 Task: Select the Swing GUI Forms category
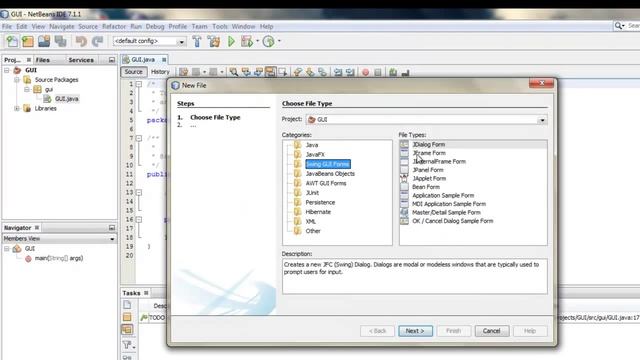coord(328,164)
